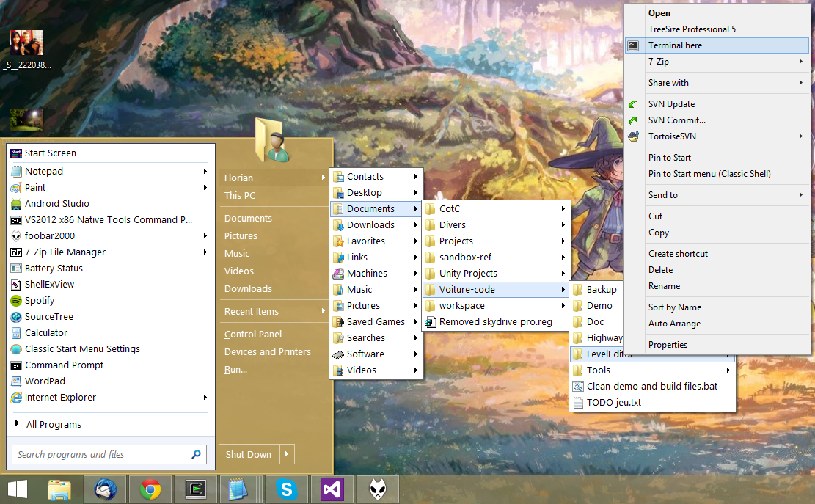Image resolution: width=815 pixels, height=504 pixels.
Task: Open Control Panel from start menu
Action: pos(253,335)
